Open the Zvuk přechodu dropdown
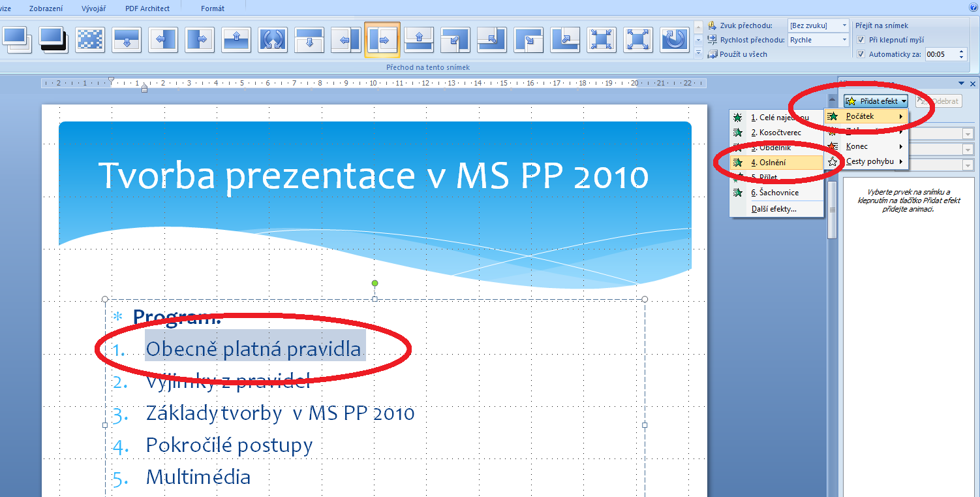980x497 pixels. point(844,25)
